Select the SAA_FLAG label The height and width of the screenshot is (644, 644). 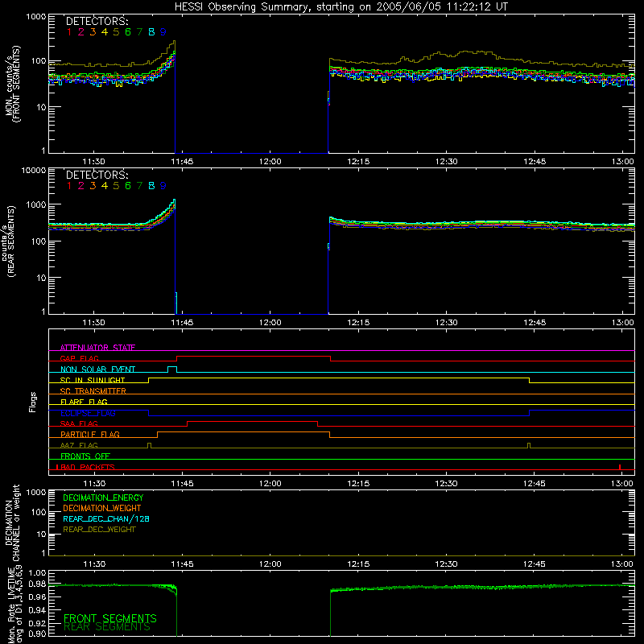point(79,423)
